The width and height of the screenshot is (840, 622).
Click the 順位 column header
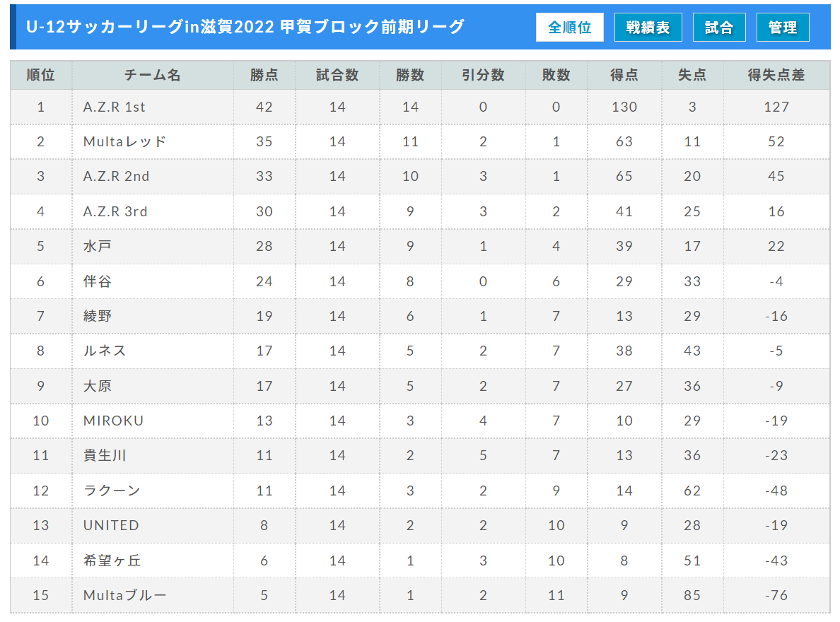41,75
